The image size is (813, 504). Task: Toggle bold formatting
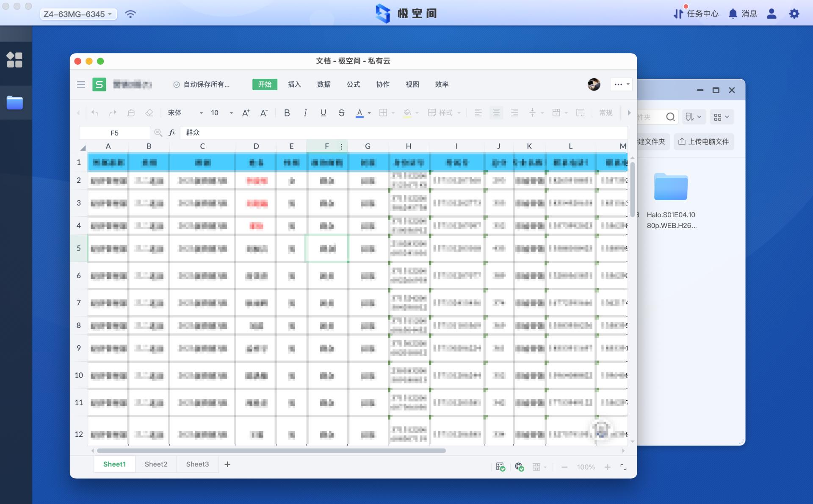[x=287, y=113]
